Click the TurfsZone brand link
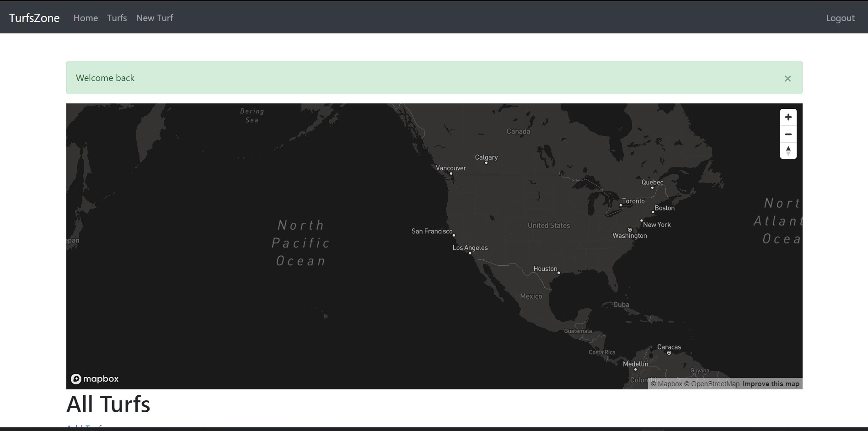 34,18
